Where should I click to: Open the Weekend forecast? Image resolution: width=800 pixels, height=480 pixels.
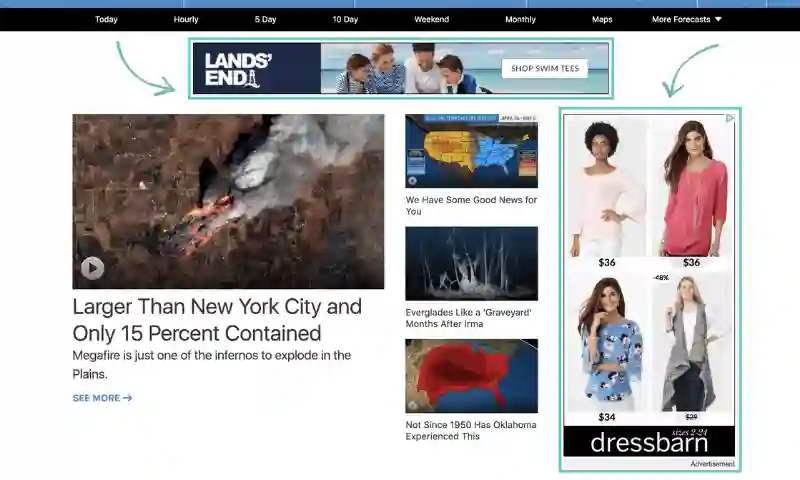432,19
